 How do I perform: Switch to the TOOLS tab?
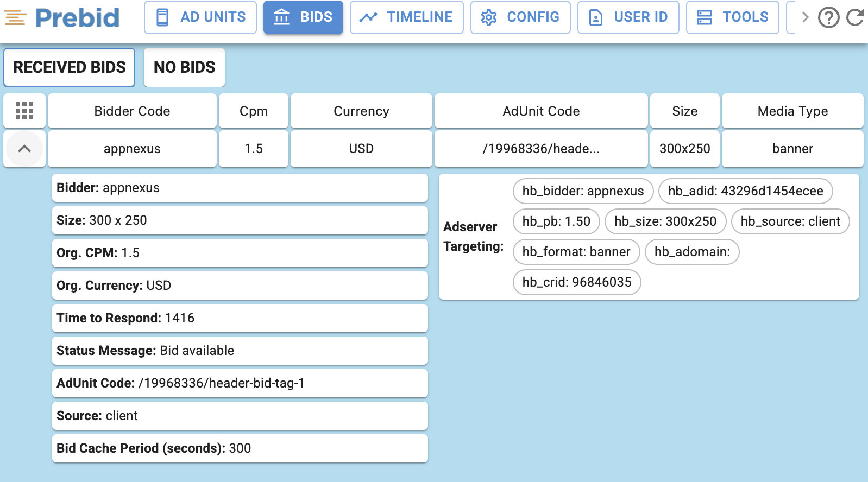point(733,17)
